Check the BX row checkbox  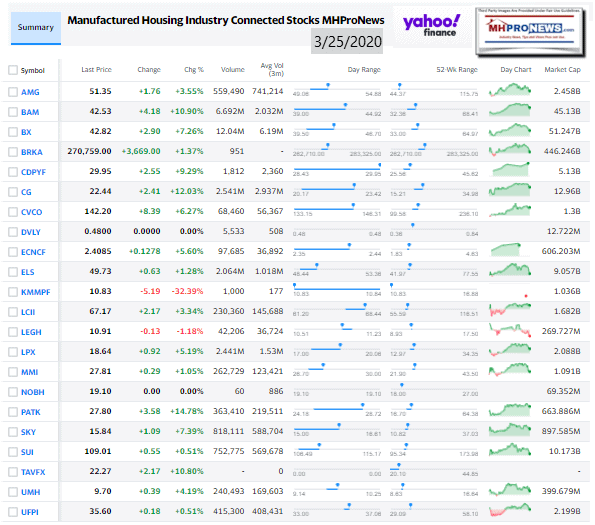(x=13, y=132)
